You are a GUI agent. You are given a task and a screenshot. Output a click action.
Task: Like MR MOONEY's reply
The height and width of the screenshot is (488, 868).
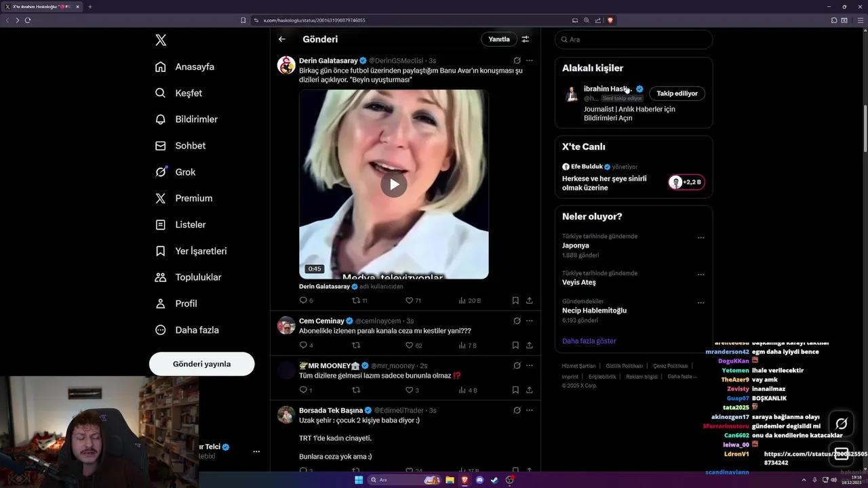pyautogui.click(x=412, y=390)
